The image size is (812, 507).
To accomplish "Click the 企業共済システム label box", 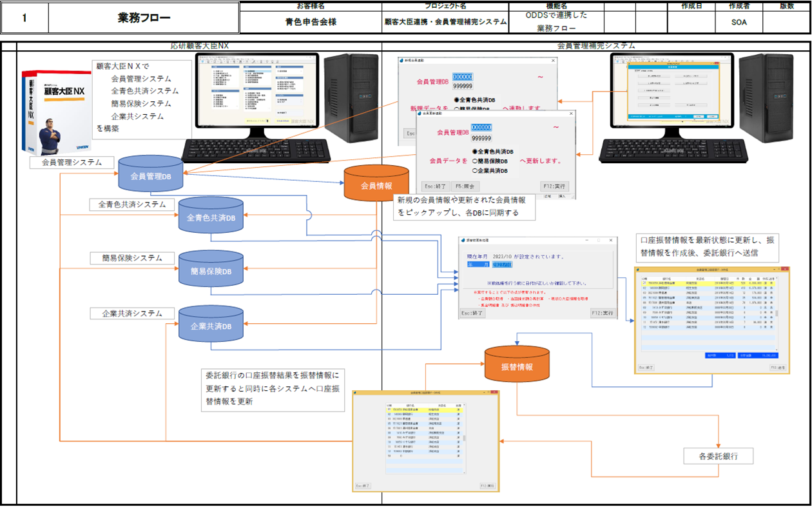I will pos(132,313).
